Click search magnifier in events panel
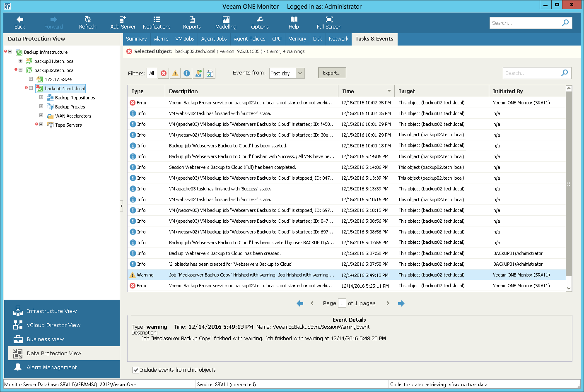 (x=565, y=73)
